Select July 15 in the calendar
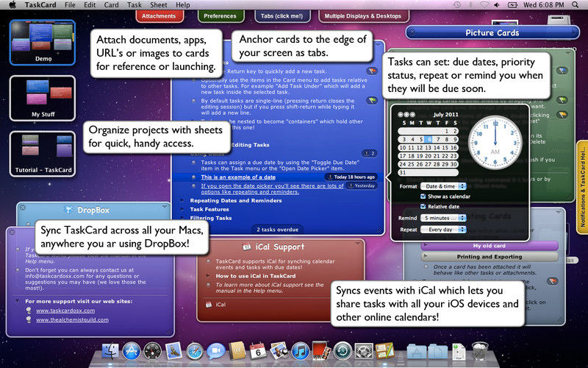Viewport: 588px width, 368px height. coord(445,148)
